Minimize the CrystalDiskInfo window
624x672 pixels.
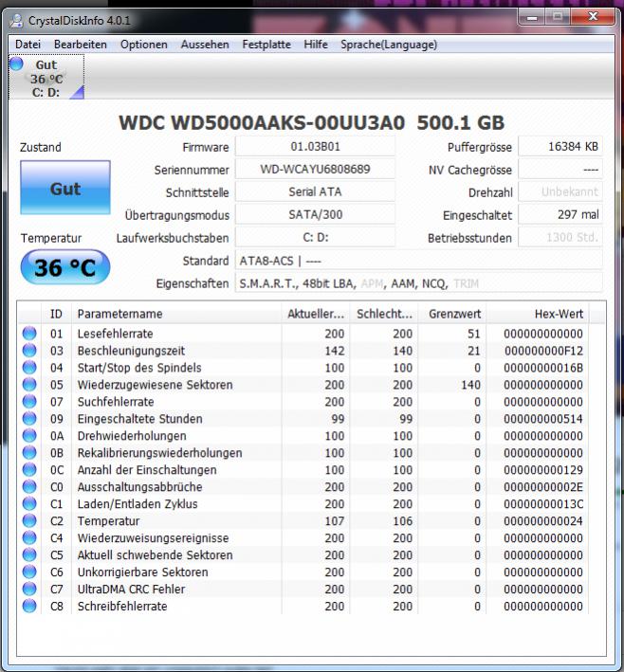532,17
